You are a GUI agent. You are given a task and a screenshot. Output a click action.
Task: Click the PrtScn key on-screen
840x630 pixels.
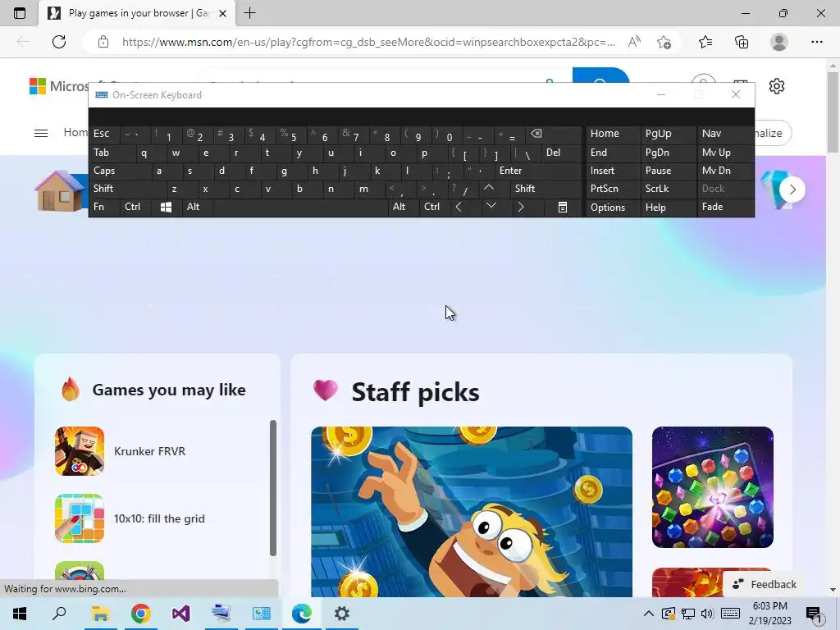pyautogui.click(x=613, y=189)
